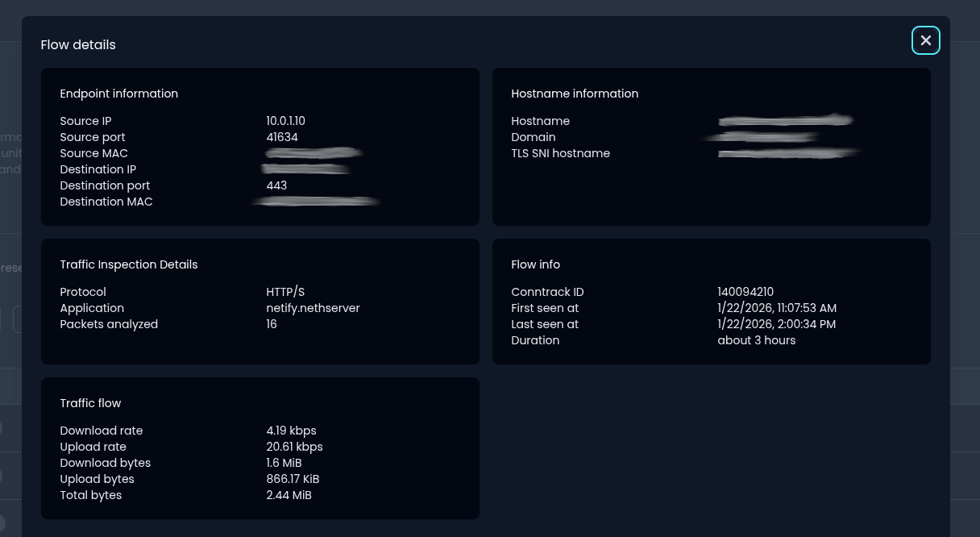Click the redacted Destination IP value
The width and height of the screenshot is (980, 537).
tap(306, 169)
